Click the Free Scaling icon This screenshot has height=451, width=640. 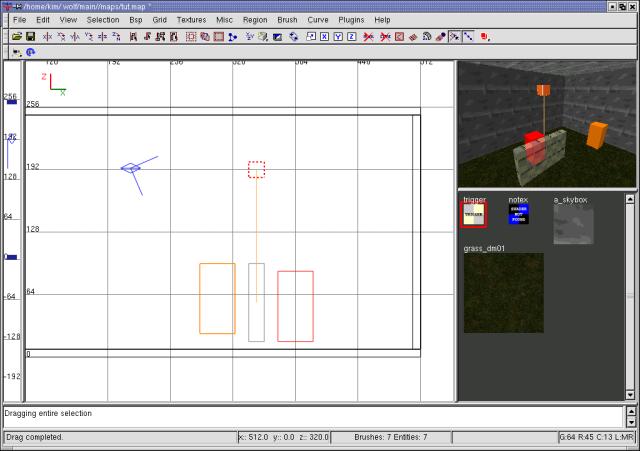tap(311, 37)
